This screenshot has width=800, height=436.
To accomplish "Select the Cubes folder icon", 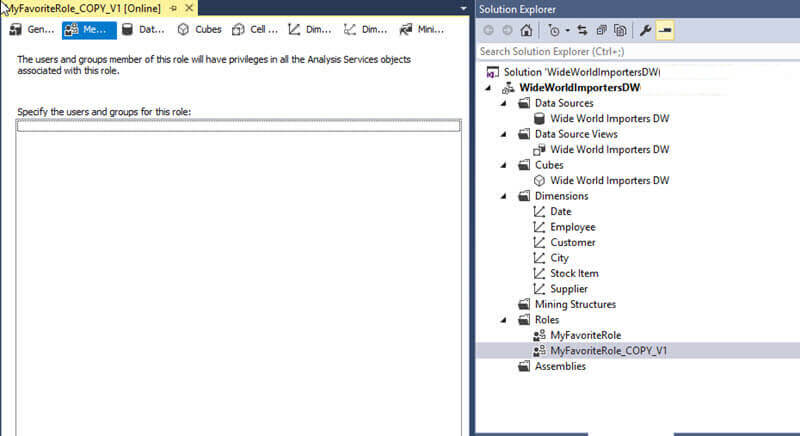I will tap(524, 165).
